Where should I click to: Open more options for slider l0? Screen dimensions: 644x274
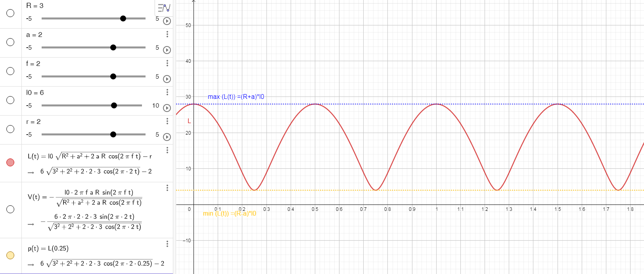(x=167, y=92)
